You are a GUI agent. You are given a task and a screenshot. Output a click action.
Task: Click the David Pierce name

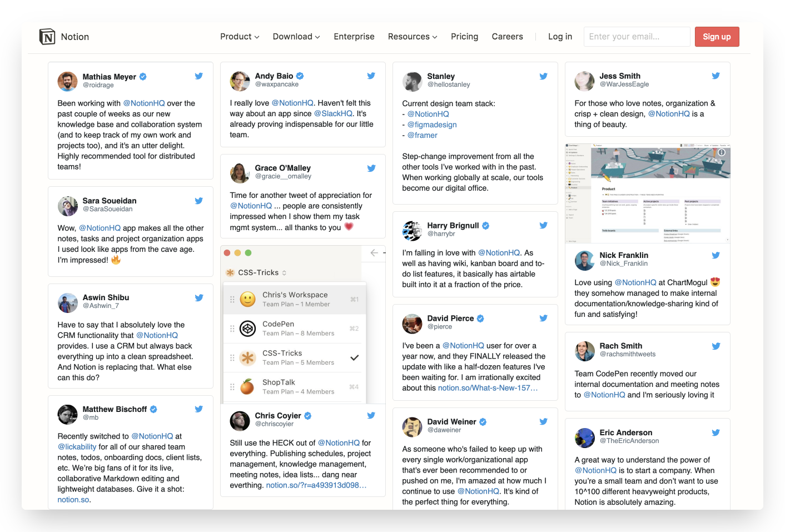pos(450,318)
